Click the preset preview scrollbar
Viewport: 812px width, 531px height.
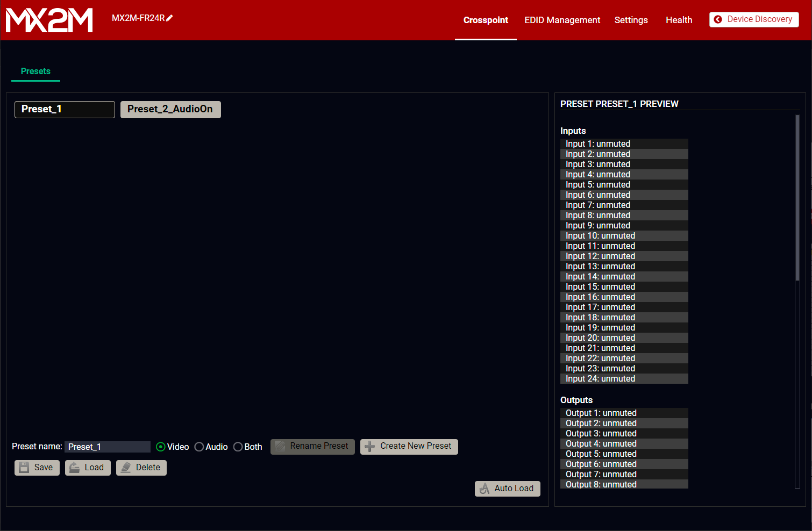[x=797, y=198]
